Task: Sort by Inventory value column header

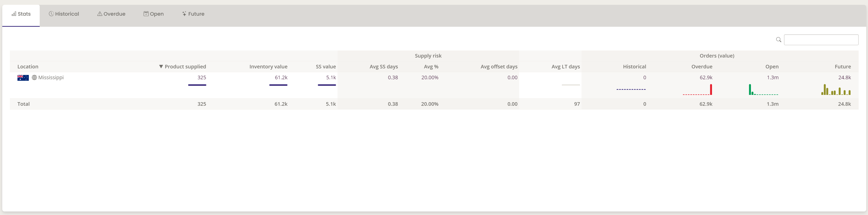Action: tap(268, 67)
